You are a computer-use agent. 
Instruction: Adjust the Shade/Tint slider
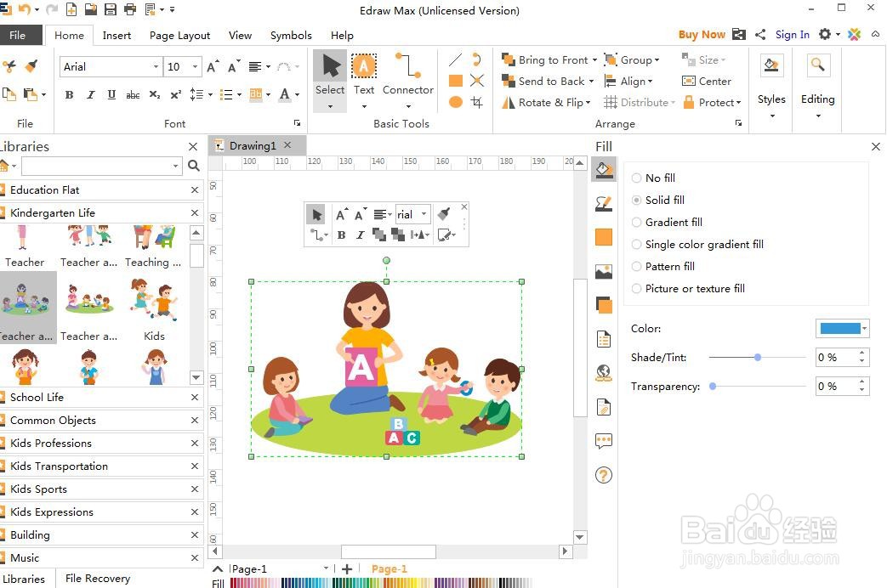coord(758,358)
